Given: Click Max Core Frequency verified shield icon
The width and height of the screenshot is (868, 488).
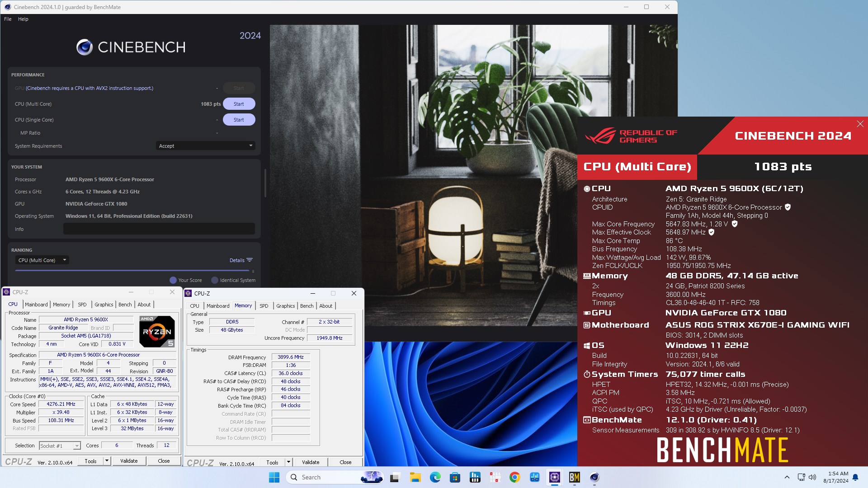Looking at the screenshot, I should (735, 224).
